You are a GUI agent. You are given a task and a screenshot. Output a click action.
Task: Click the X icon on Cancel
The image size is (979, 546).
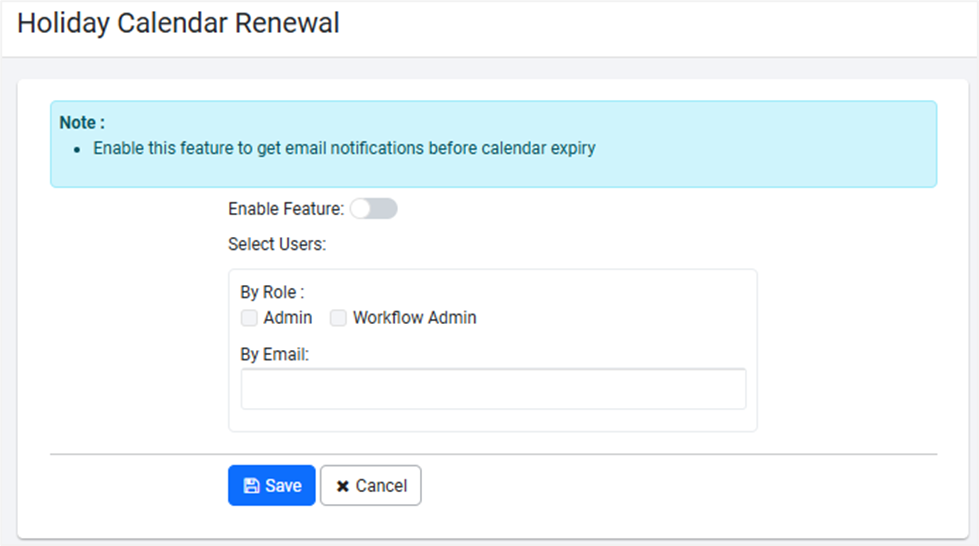click(x=343, y=486)
